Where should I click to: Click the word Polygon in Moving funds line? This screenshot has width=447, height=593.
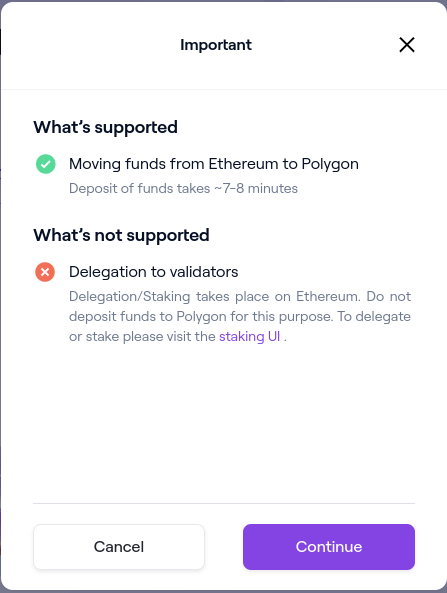[x=330, y=164]
